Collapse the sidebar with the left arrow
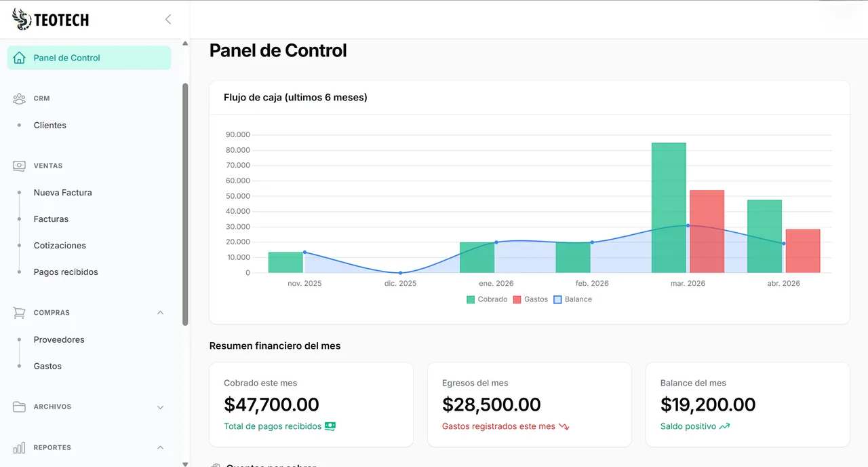The width and height of the screenshot is (868, 467). click(167, 19)
